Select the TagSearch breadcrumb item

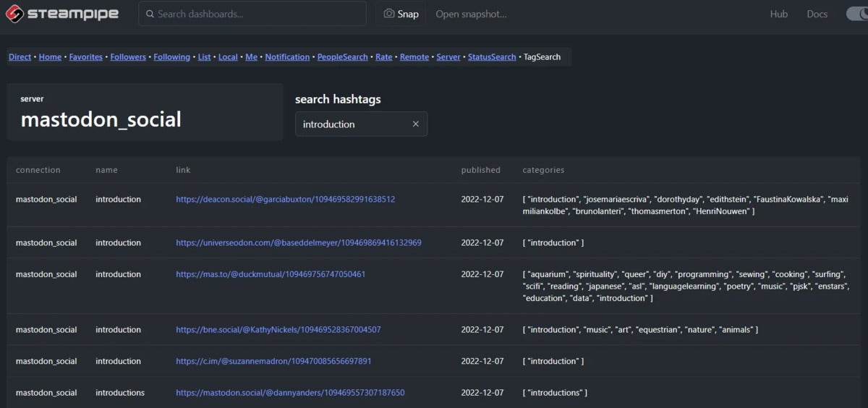coord(542,57)
